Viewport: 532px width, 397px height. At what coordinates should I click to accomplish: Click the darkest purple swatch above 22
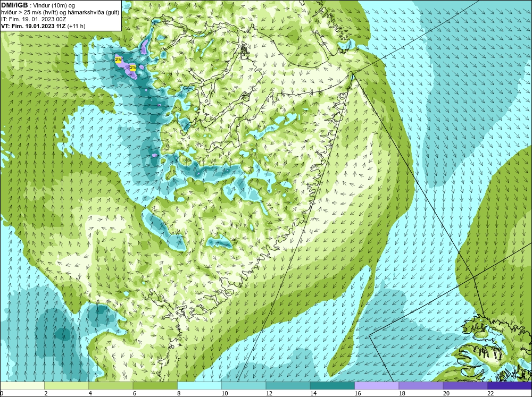[510, 386]
